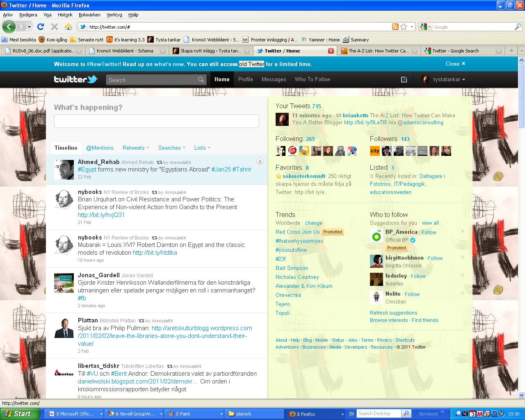Dismiss the BP_America follow suggestion

point(462,231)
